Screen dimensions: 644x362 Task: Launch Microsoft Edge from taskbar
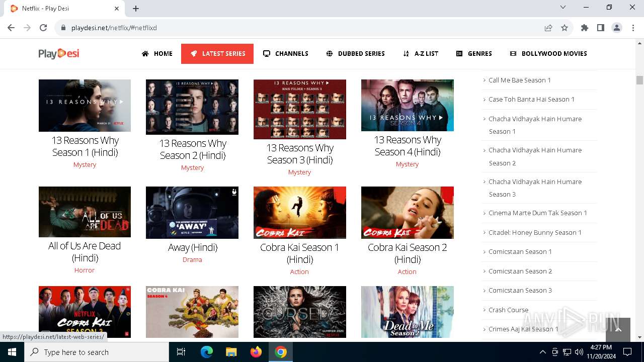click(x=207, y=352)
